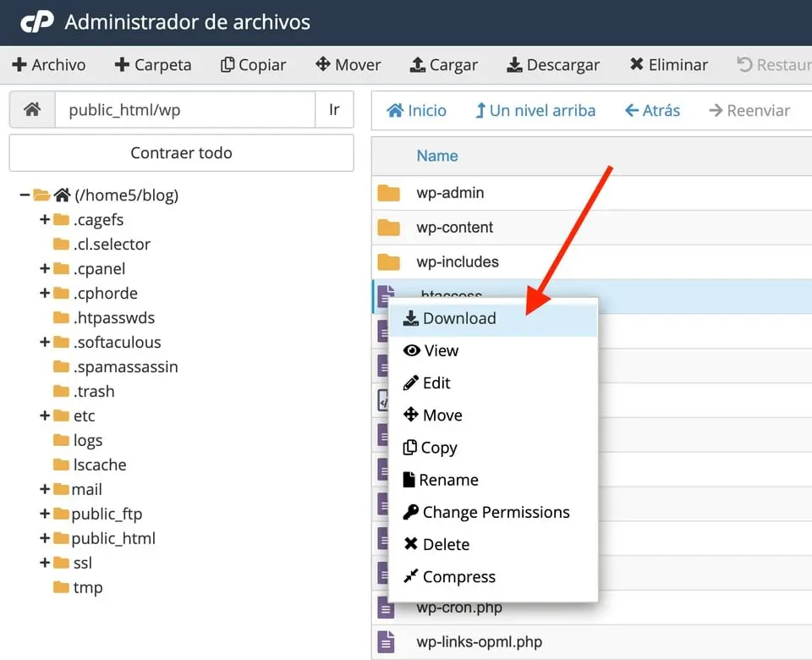Click the Copiar toolbar button
This screenshot has height=660, width=812.
(253, 65)
